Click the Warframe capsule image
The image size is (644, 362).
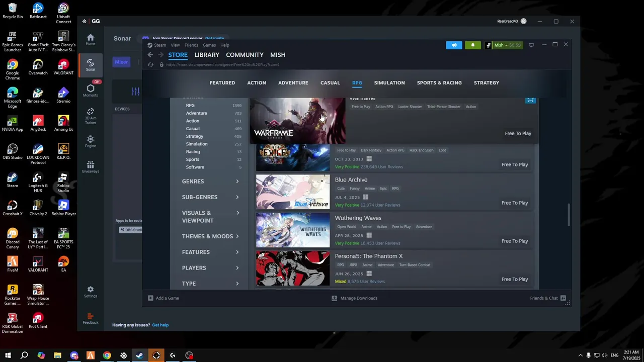(x=298, y=121)
